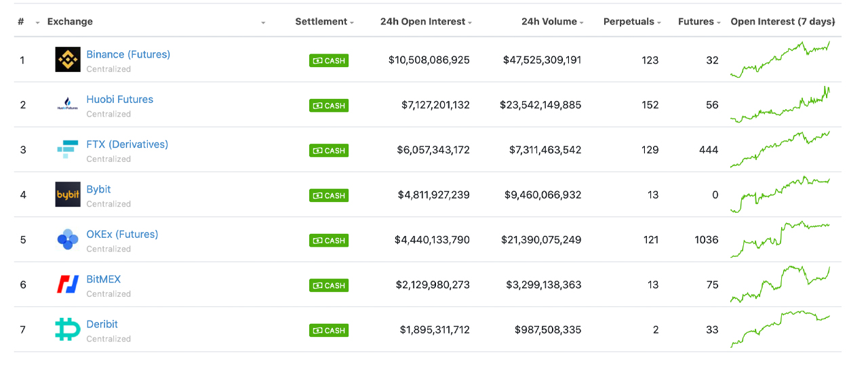
Task: Click open interest value $4,811,927,239
Action: (x=434, y=195)
